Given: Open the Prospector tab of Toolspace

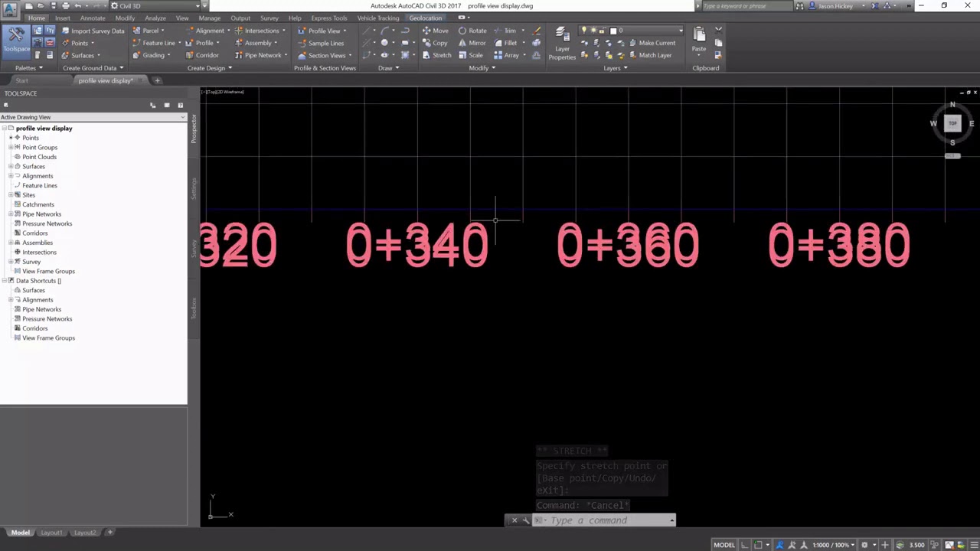Looking at the screenshot, I should point(194,129).
